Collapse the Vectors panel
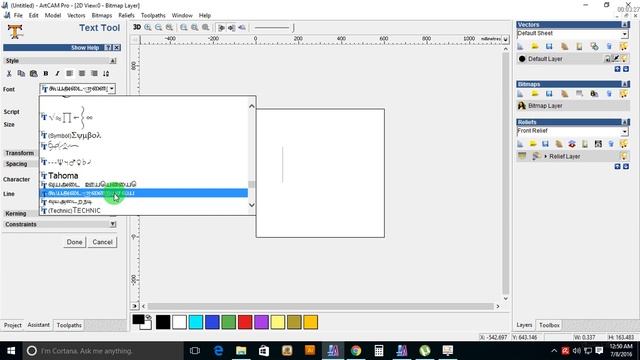The width and height of the screenshot is (640, 360). pos(625,25)
